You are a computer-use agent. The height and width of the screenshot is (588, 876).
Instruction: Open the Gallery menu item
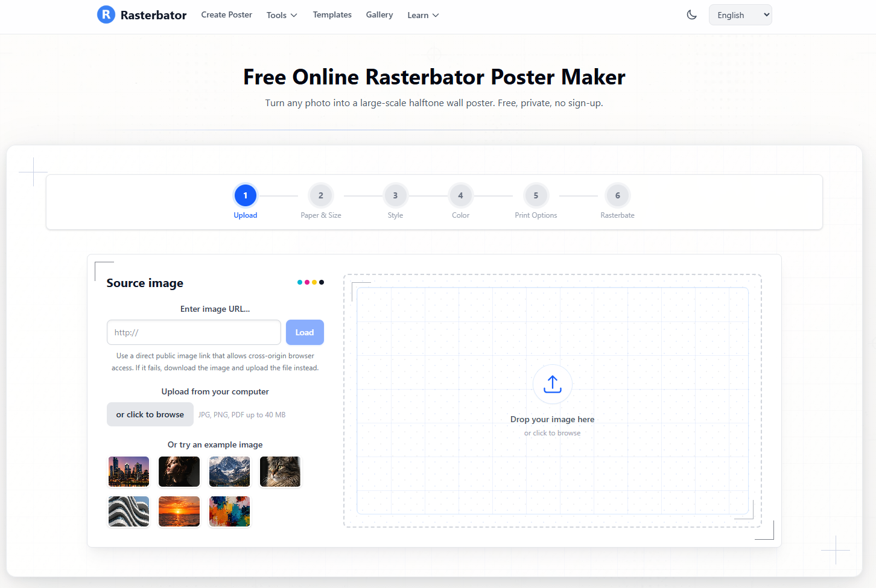coord(379,14)
